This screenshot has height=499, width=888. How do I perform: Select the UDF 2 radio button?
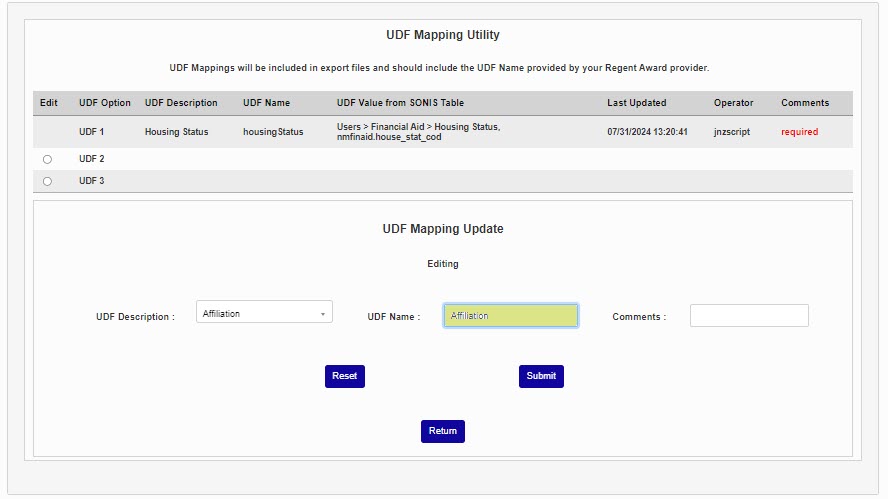tap(47, 159)
